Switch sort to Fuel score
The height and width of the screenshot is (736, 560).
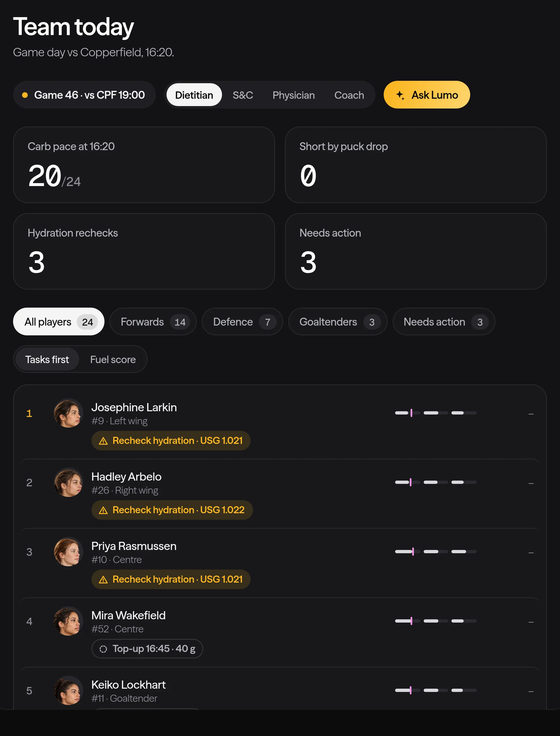coord(113,360)
